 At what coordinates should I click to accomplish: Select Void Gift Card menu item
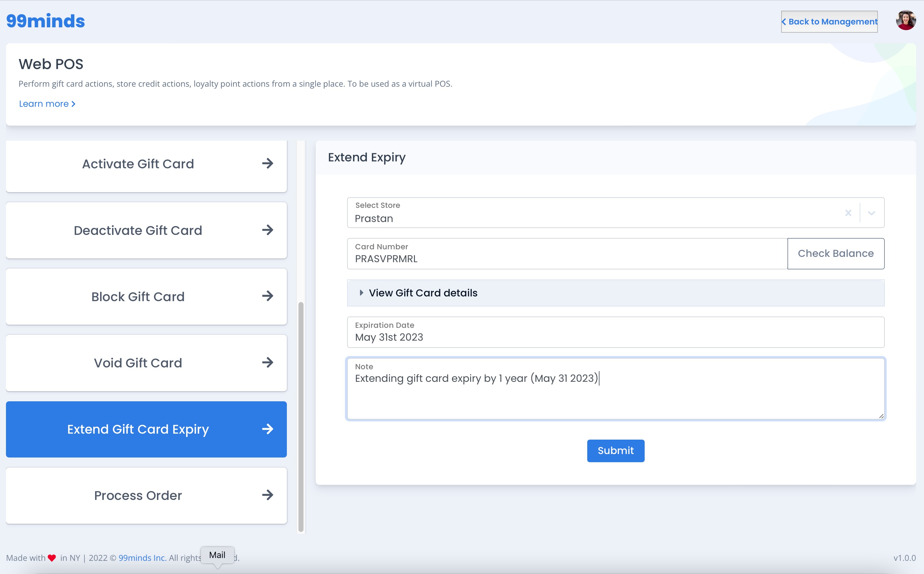[147, 363]
